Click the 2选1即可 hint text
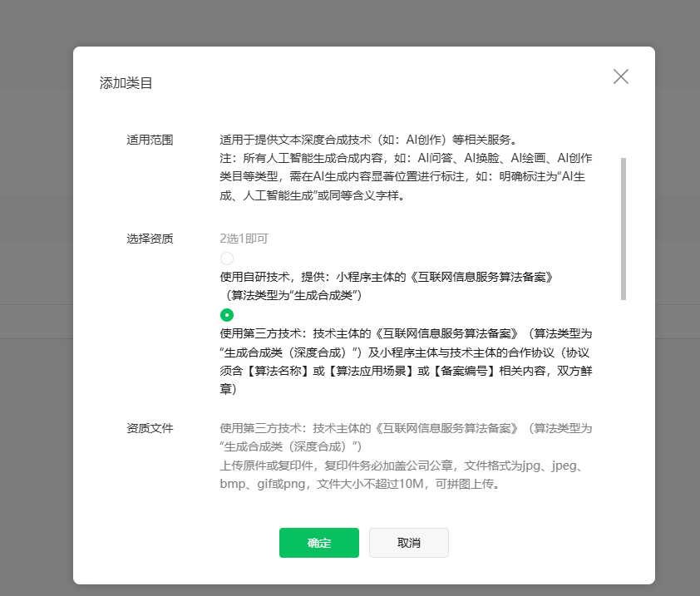The height and width of the screenshot is (596, 700). (x=244, y=239)
